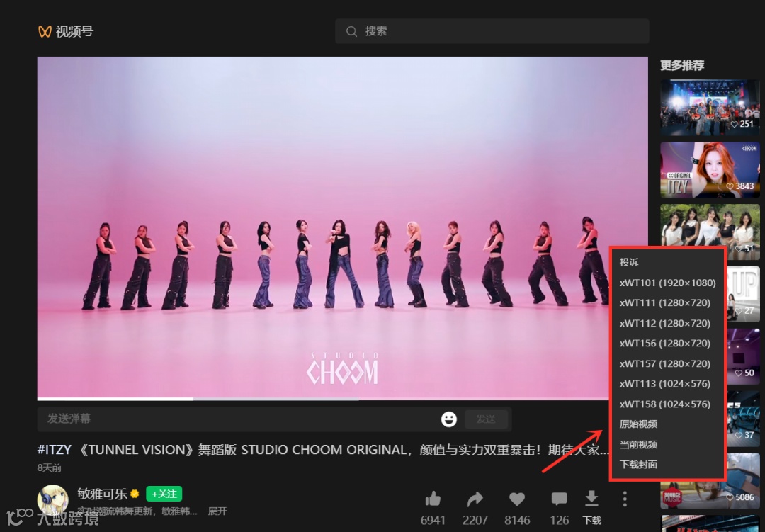
Task: Click the video title #ITZY TUNNEL VISION
Action: click(x=324, y=450)
